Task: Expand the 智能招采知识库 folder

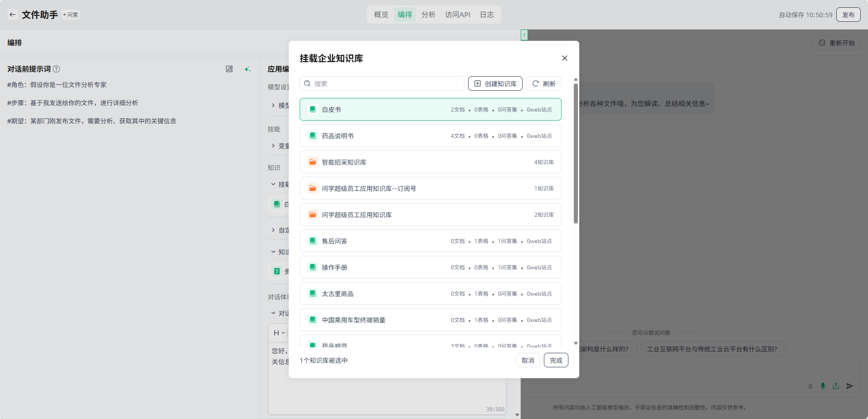Action: pyautogui.click(x=430, y=162)
